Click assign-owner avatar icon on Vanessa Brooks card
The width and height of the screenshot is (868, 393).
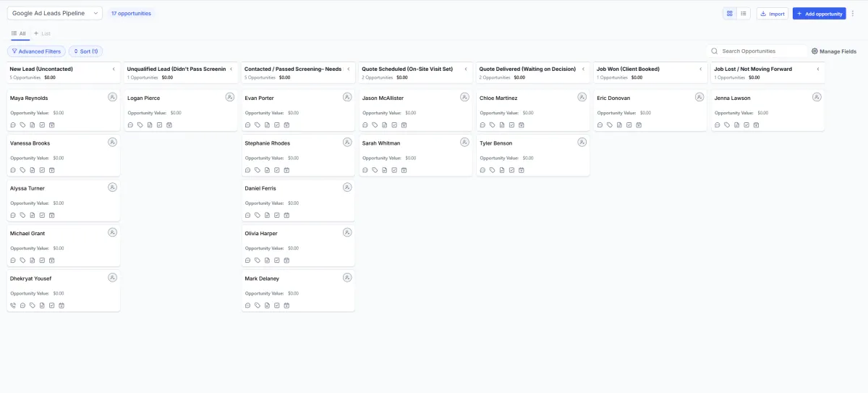[x=112, y=143]
